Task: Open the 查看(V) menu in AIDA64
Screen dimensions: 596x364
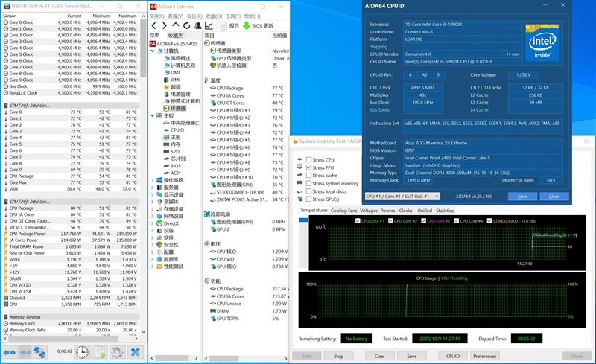Action: click(x=176, y=16)
